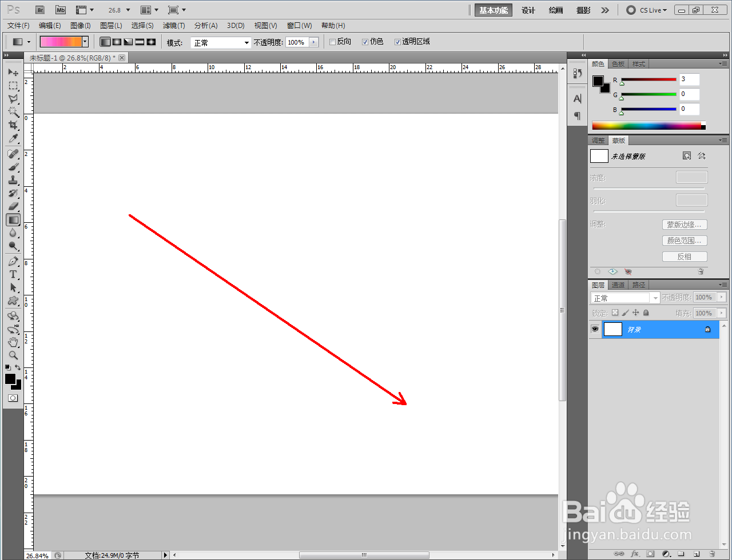The height and width of the screenshot is (560, 732).
Task: Delete layer with trash icon
Action: click(712, 554)
